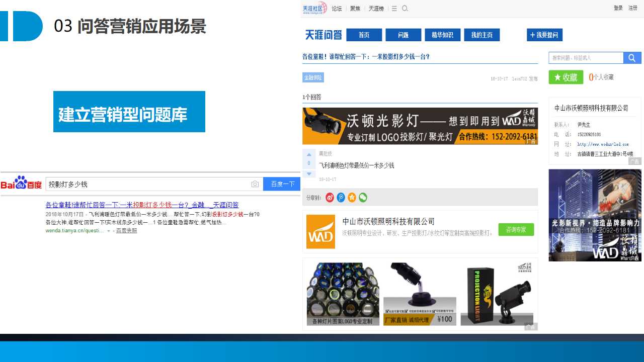Open the company website URL link in the sidebar card

pyautogui.click(x=603, y=144)
